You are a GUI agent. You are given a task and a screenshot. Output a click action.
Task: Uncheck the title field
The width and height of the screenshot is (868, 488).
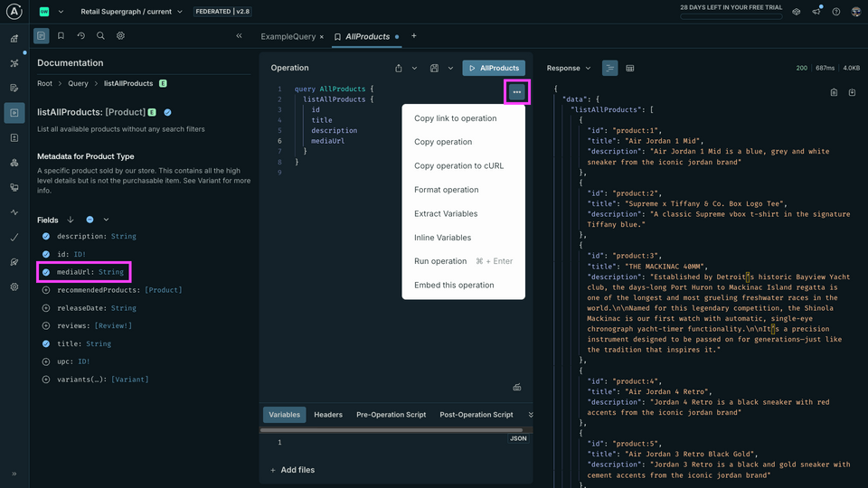pos(46,343)
